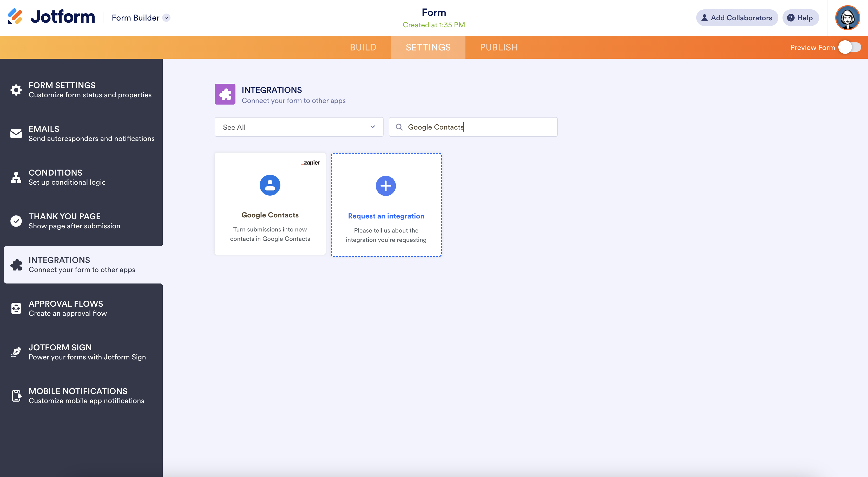Switch to the PUBLISH tab

(x=499, y=47)
